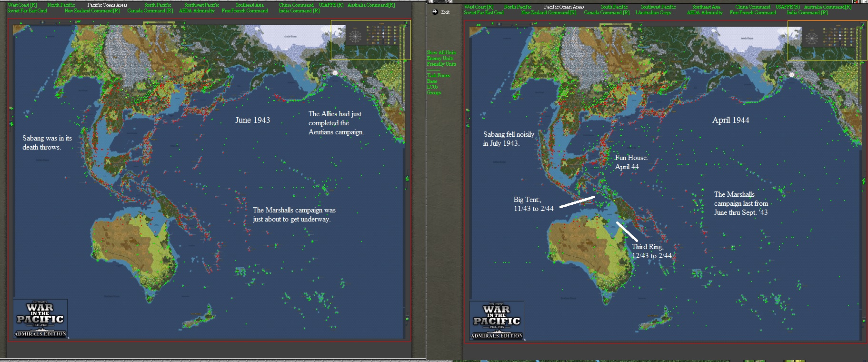Toggle Friendly Units display
The height and width of the screenshot is (362, 868).
(x=441, y=64)
